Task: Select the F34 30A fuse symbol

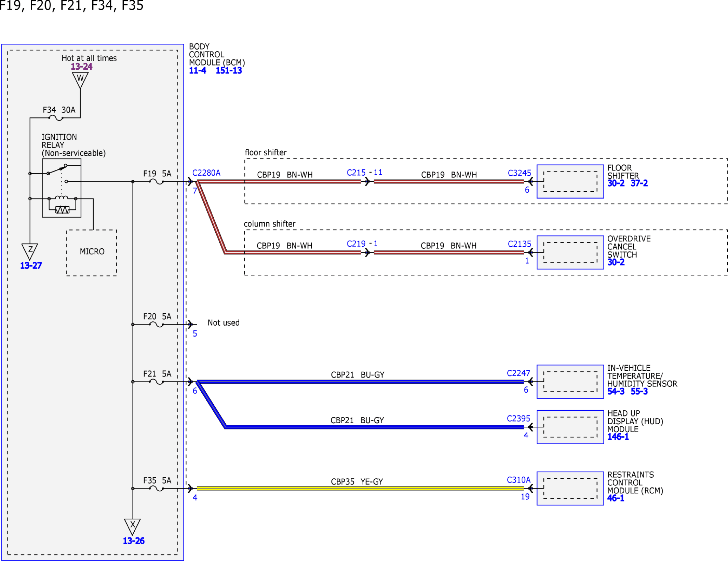Action: [56, 118]
